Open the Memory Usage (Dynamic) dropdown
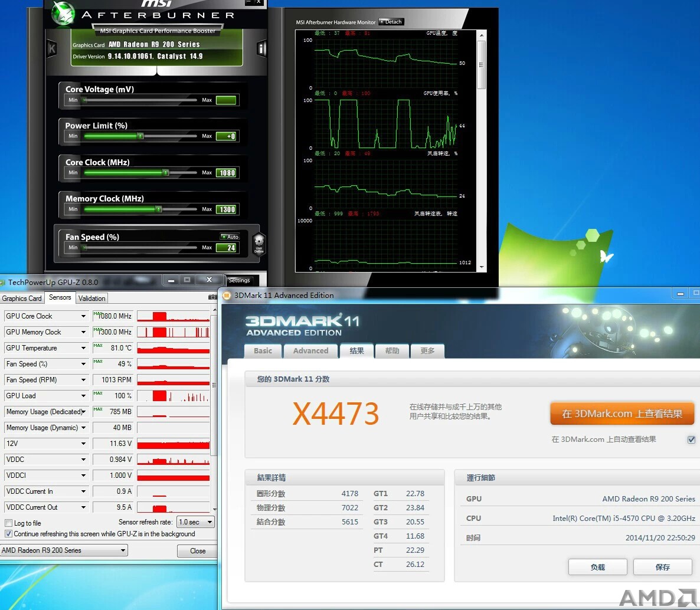 [x=83, y=428]
